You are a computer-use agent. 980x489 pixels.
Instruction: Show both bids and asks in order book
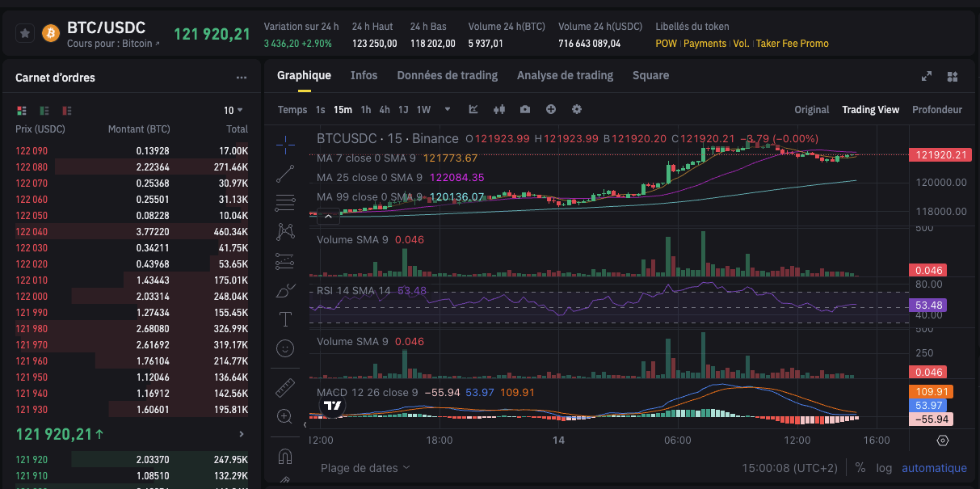tap(22, 110)
